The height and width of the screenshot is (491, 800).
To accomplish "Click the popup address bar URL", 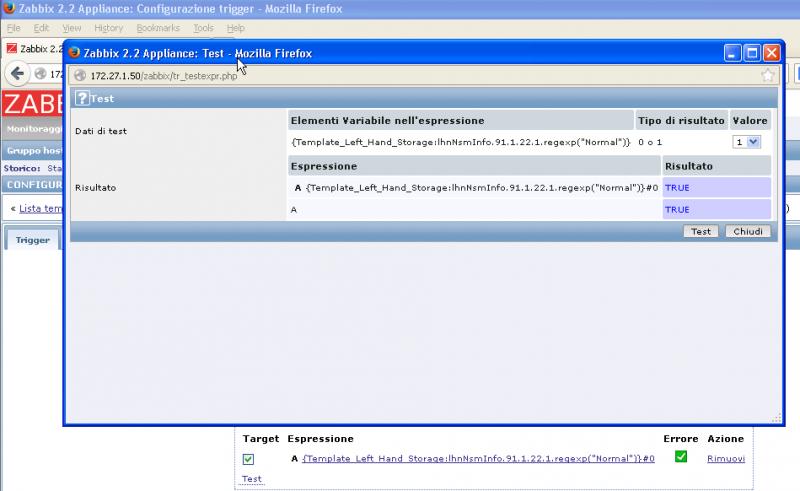I will pos(164,76).
